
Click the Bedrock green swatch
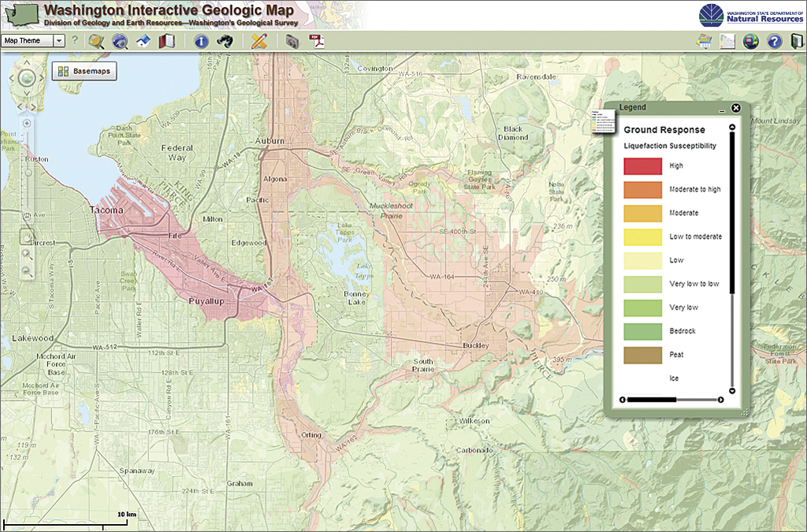(643, 332)
